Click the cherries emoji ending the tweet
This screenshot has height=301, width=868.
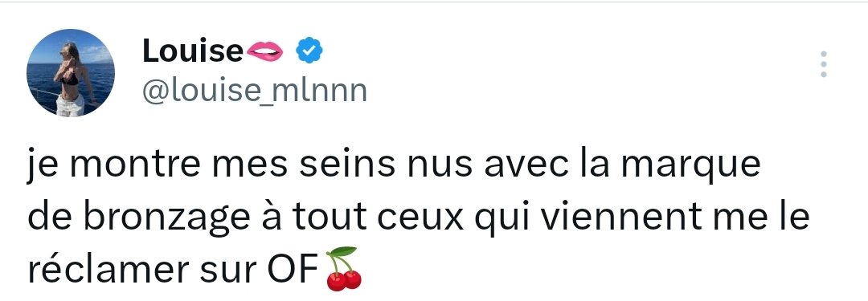click(342, 269)
